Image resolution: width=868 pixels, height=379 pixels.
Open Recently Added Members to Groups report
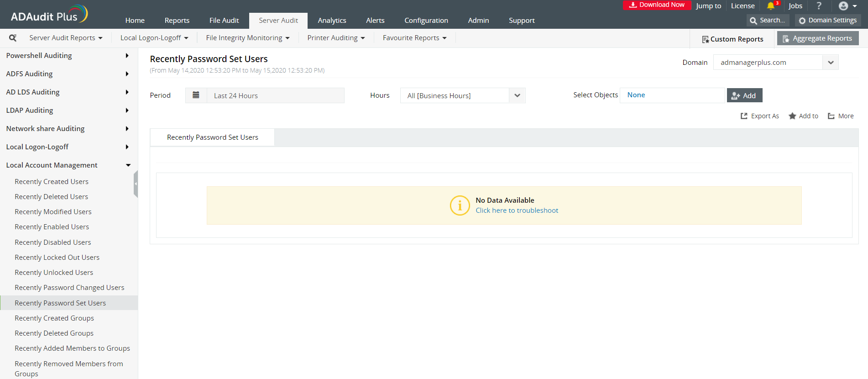tap(73, 348)
